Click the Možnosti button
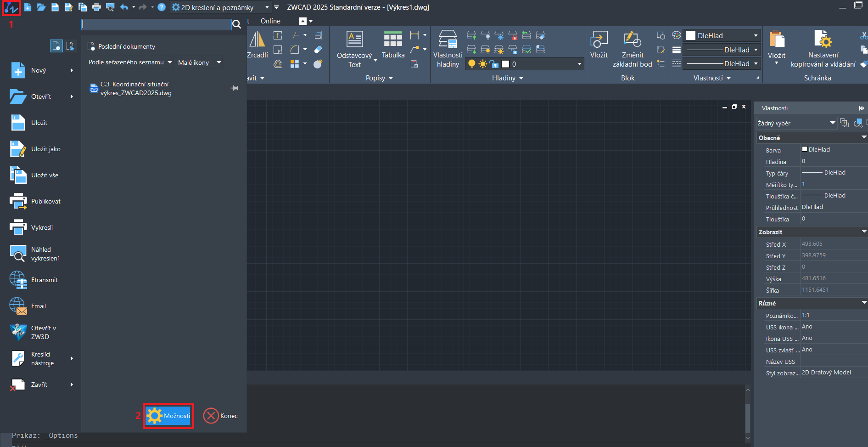 (x=168, y=415)
